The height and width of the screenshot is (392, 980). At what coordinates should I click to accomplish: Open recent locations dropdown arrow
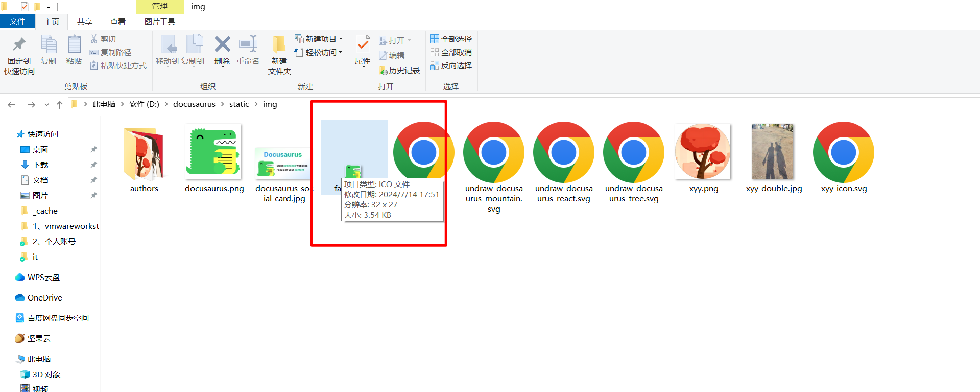click(x=46, y=104)
